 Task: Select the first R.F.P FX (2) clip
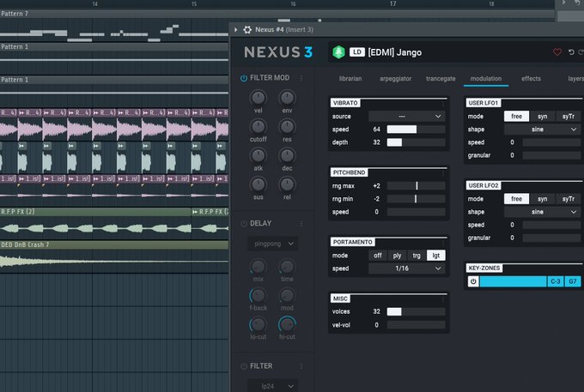[x=95, y=223]
